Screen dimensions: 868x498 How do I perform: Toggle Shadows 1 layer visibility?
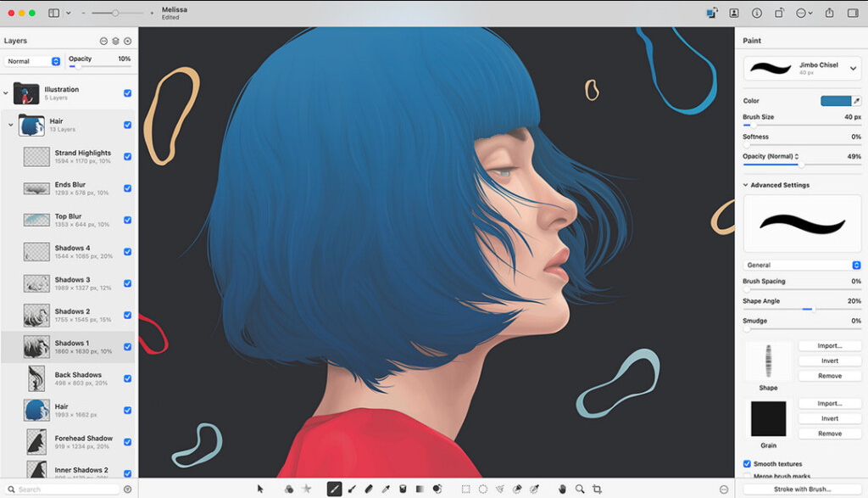coord(128,347)
